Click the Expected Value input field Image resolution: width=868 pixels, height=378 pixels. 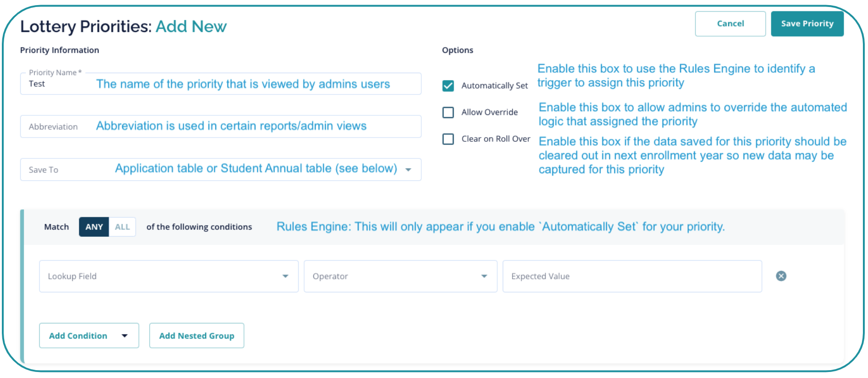tap(632, 276)
